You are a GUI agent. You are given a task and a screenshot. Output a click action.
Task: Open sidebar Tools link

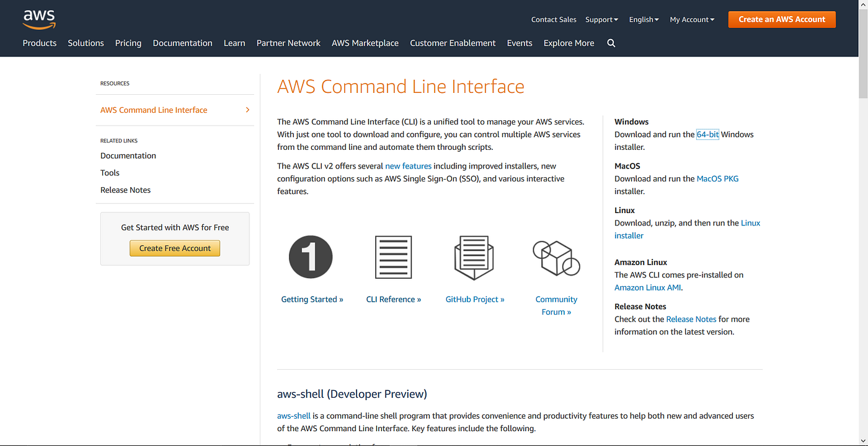(110, 173)
